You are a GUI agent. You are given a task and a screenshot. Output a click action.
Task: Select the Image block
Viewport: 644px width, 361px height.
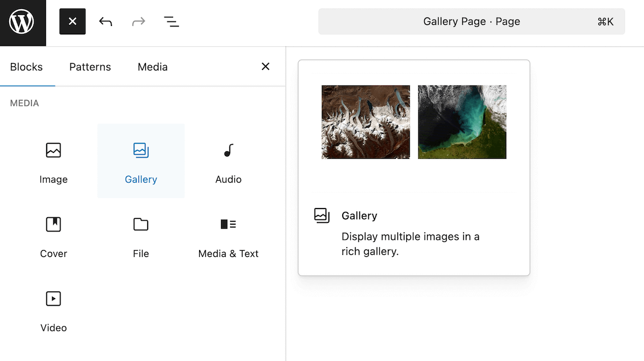[53, 162]
